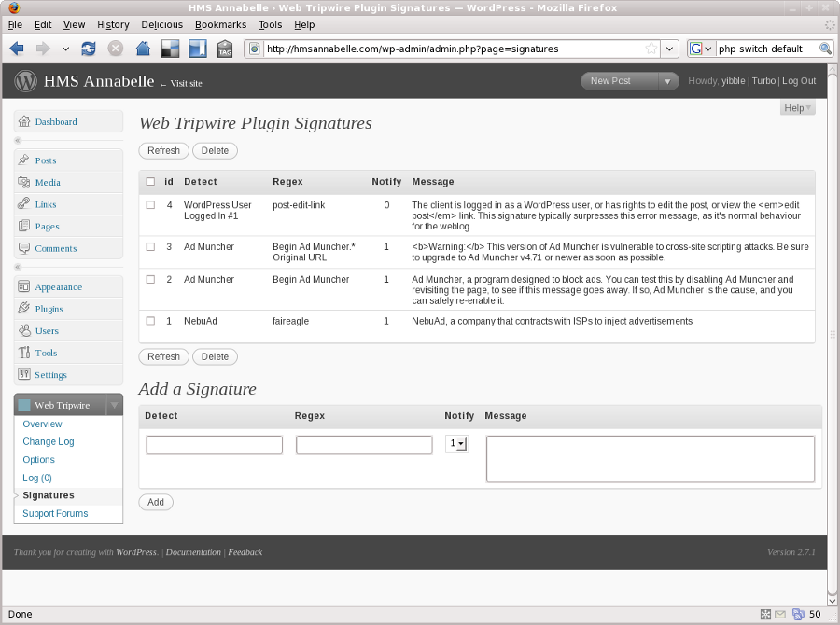Open the Notify value dropdown
This screenshot has width=840, height=625.
tap(457, 443)
